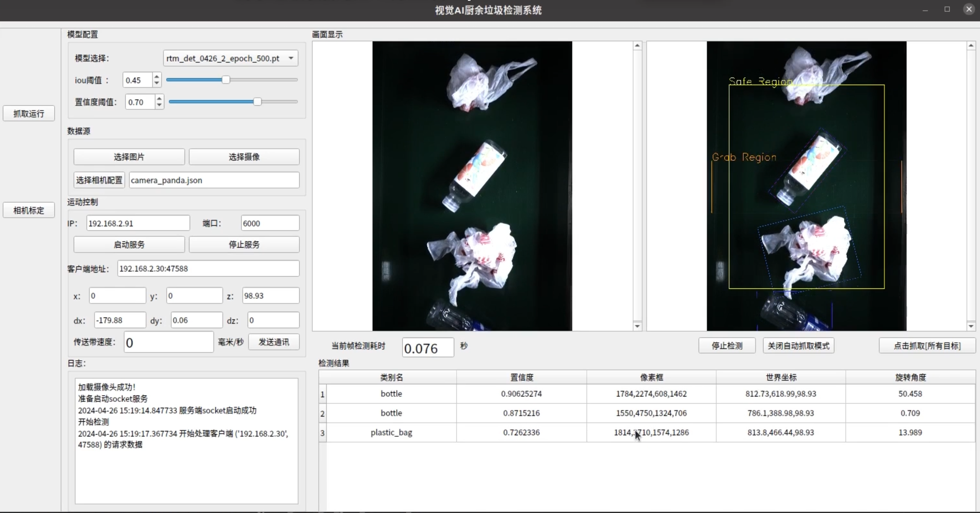Click the y coordinate field
The width and height of the screenshot is (980, 513).
194,296
